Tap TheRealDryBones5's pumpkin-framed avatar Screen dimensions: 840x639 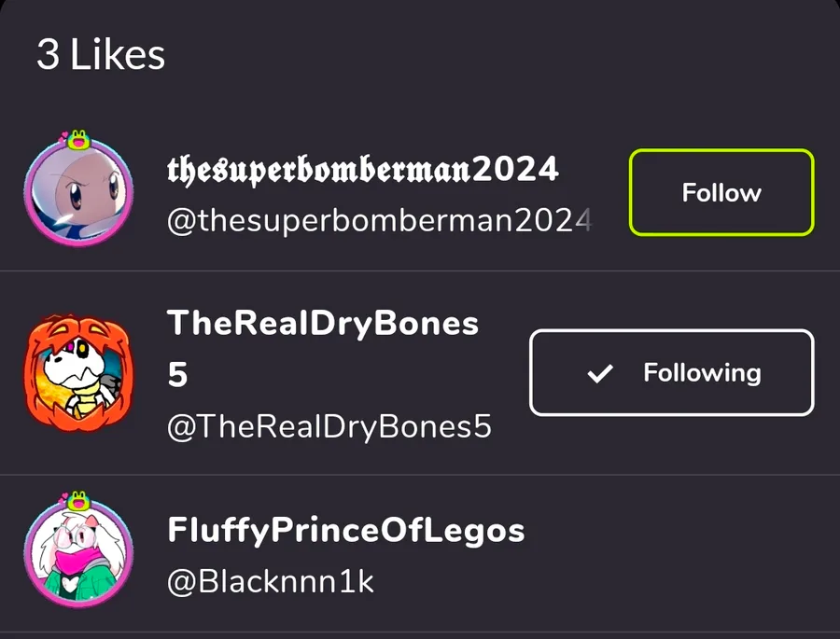tap(74, 373)
